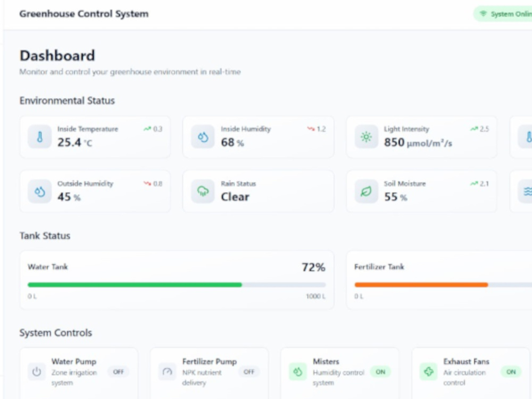This screenshot has height=399, width=532.
Task: Open the Water Tank status card
Action: pos(177,280)
